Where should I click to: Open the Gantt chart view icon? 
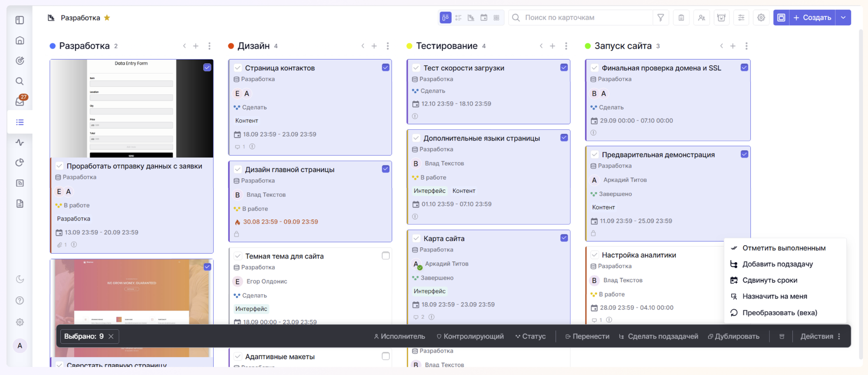(x=471, y=18)
